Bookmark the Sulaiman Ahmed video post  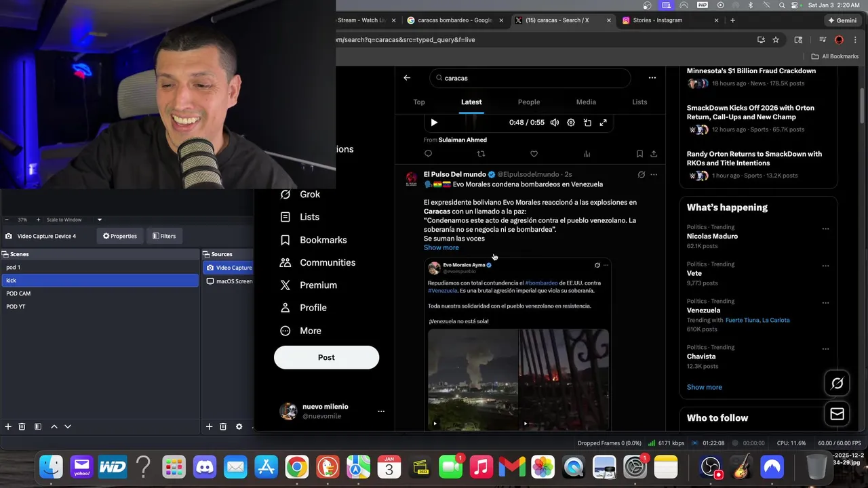639,154
